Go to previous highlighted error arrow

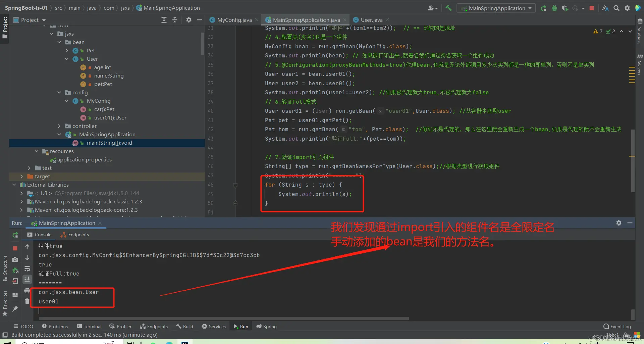pyautogui.click(x=622, y=31)
